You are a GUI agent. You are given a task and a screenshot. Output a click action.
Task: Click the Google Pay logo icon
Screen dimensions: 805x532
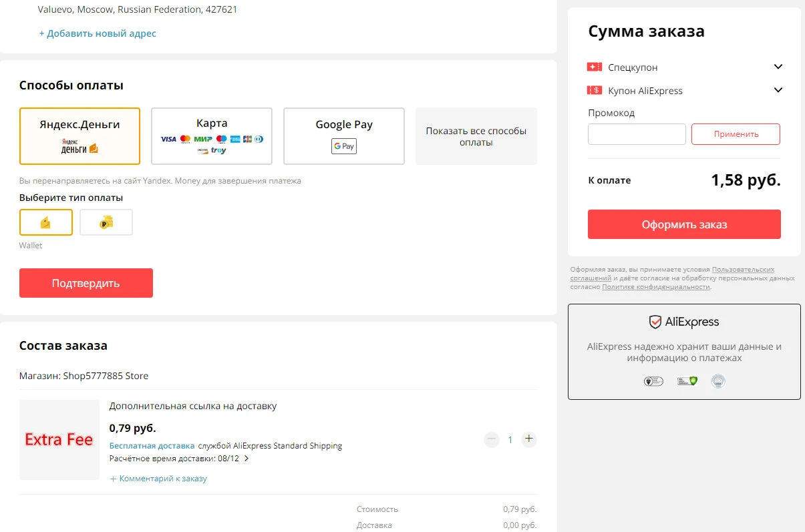[344, 146]
